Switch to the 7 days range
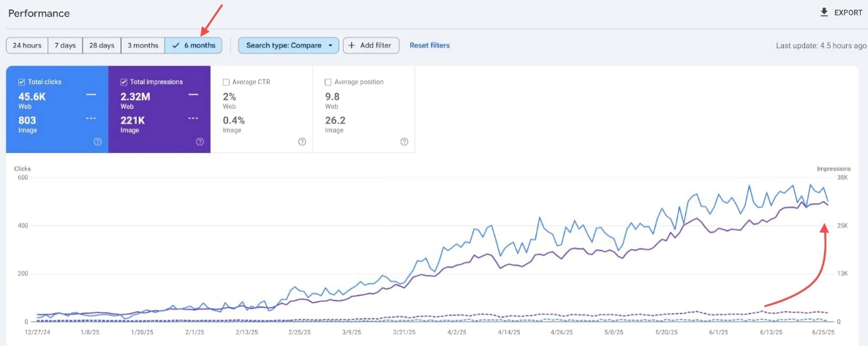The image size is (868, 346). (x=65, y=45)
